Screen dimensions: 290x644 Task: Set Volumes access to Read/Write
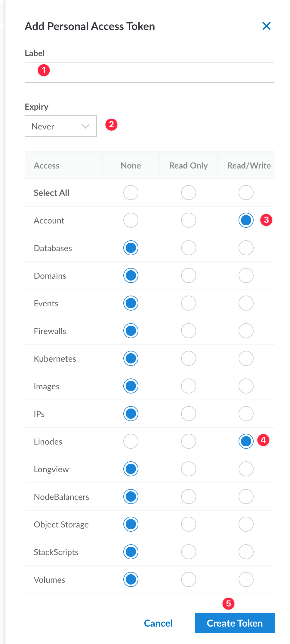click(246, 579)
